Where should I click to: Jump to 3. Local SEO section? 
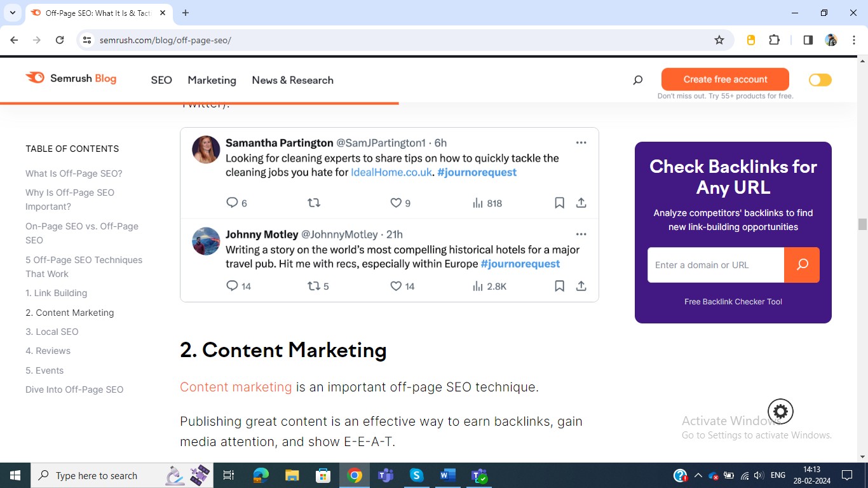(x=52, y=332)
